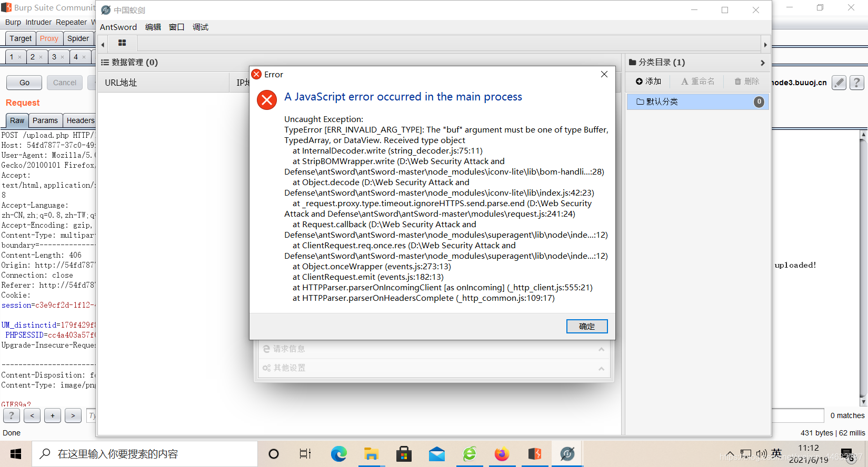Switch to Proxy tab in Burp Suite
The width and height of the screenshot is (868, 467).
49,38
